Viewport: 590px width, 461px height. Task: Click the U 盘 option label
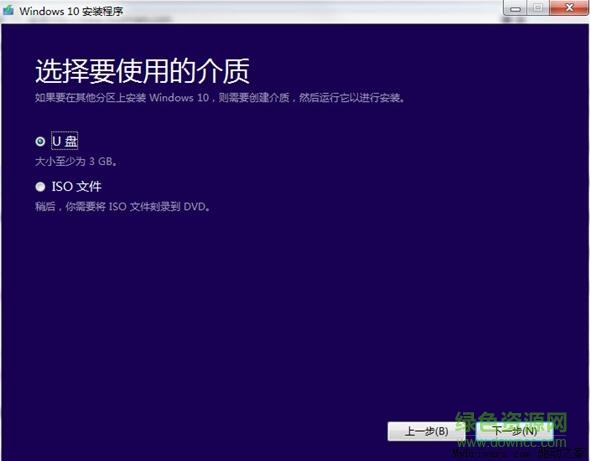[x=65, y=141]
